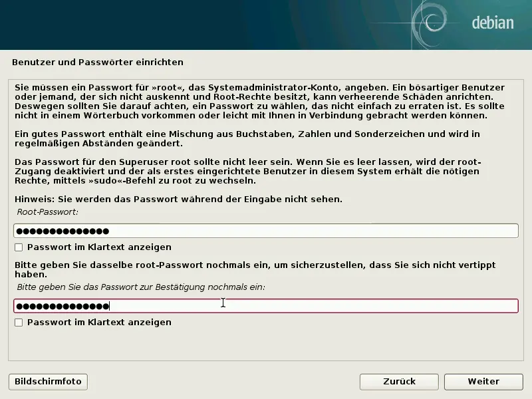Focus the password confirmation input field
The height and width of the screenshot is (399, 532).
coord(266,305)
